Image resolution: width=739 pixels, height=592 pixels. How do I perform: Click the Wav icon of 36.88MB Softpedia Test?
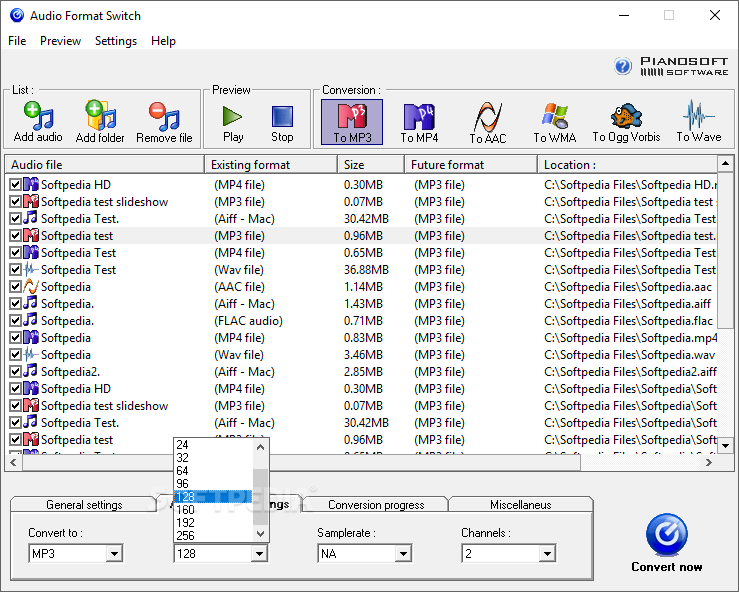click(x=31, y=269)
